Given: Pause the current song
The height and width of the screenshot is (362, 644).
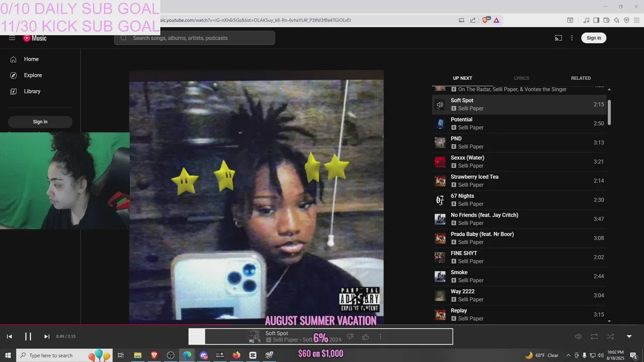Looking at the screenshot, I should click(x=28, y=337).
